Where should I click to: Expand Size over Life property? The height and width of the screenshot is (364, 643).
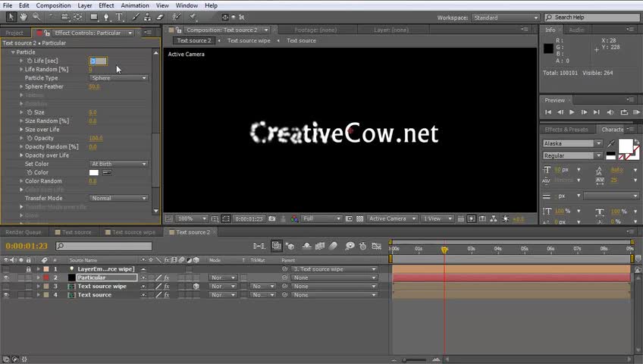(21, 130)
